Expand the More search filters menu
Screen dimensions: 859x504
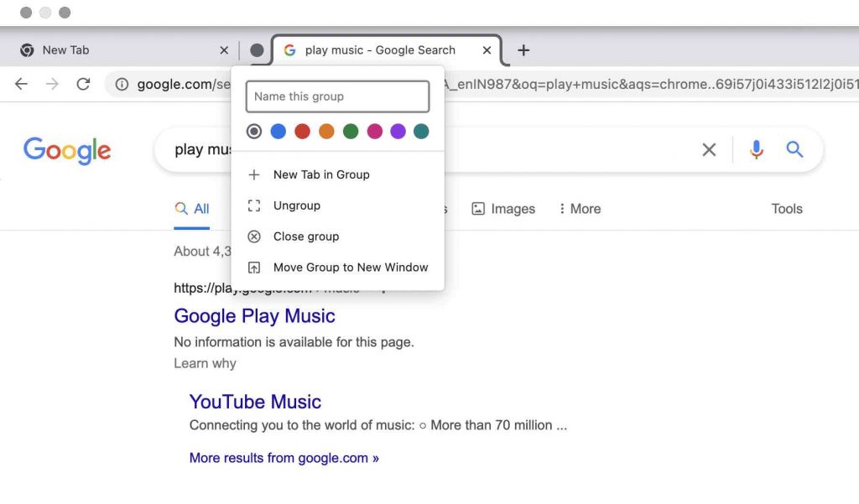(x=580, y=209)
